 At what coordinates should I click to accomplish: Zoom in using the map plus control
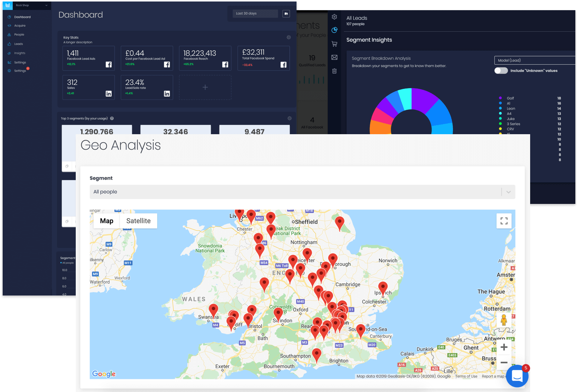[x=504, y=347]
